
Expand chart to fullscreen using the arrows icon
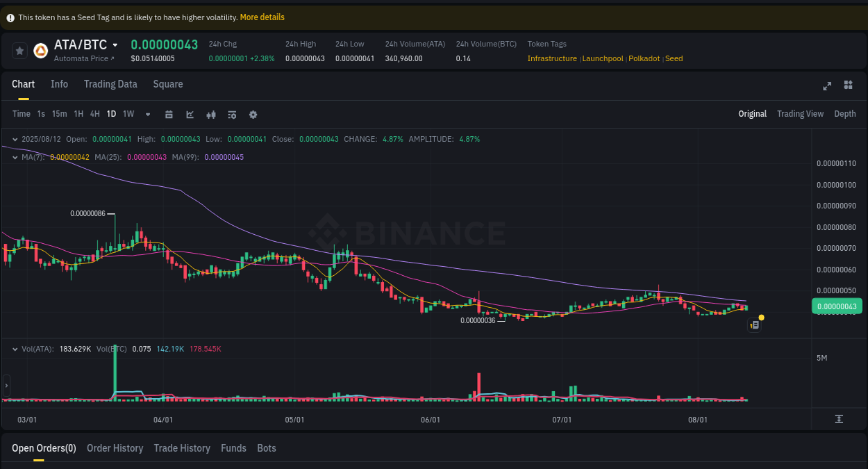tap(827, 85)
